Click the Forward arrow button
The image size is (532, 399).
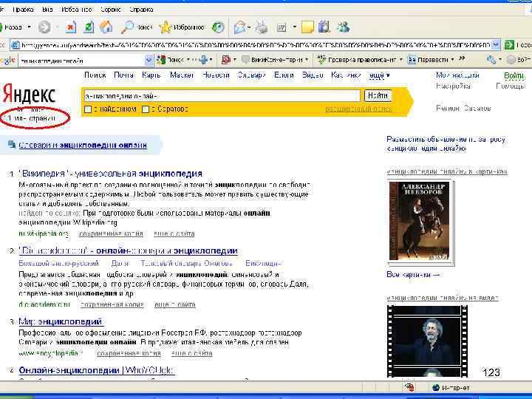44,27
